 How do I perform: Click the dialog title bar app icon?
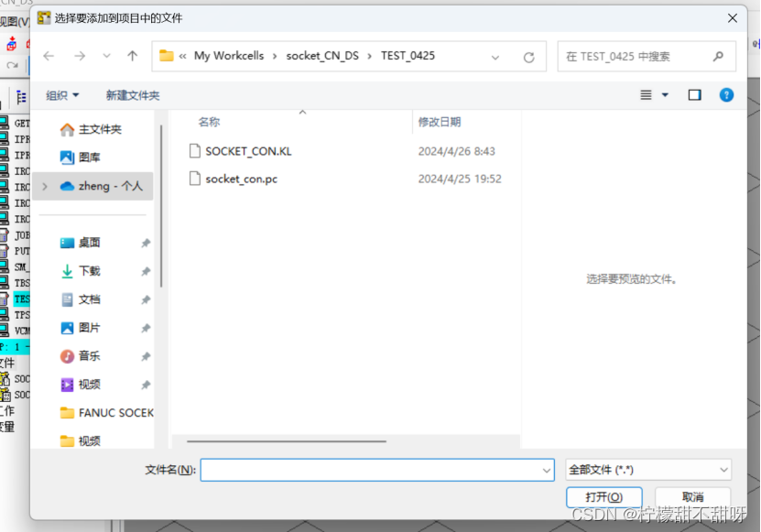(44, 18)
